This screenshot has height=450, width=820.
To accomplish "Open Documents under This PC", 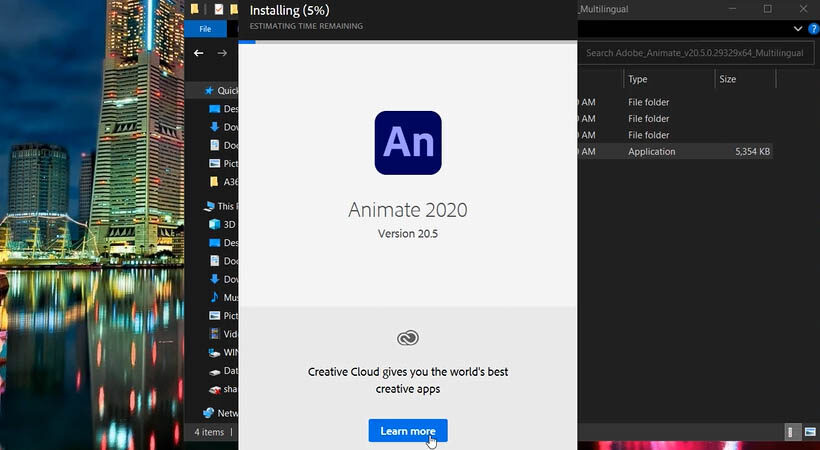I will pos(223,261).
